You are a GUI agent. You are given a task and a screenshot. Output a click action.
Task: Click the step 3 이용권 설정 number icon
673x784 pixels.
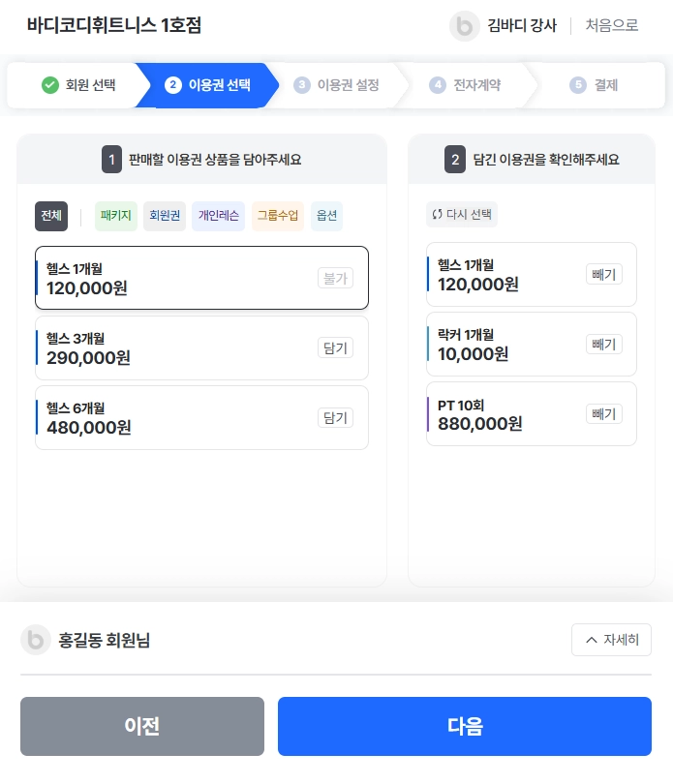(302, 85)
